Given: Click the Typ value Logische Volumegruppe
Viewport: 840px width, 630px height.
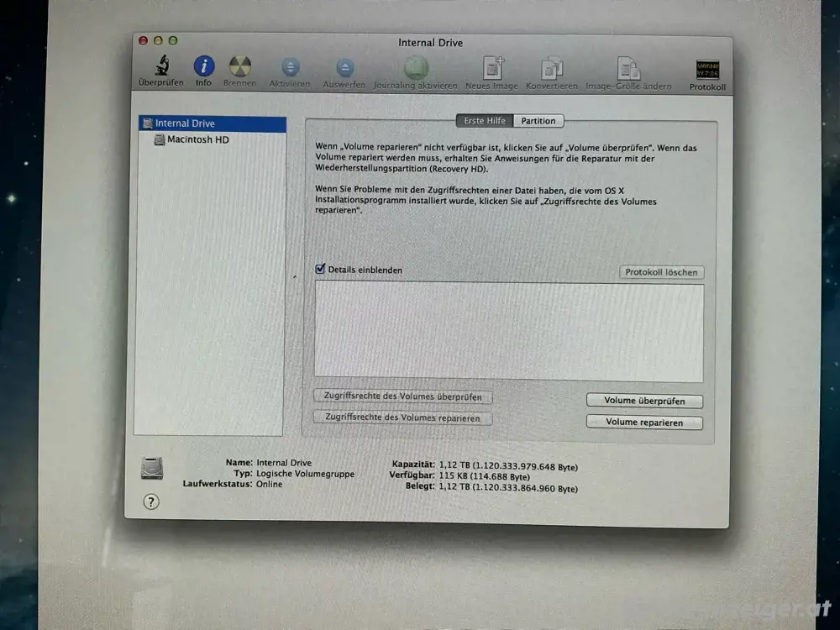Looking at the screenshot, I should 306,474.
